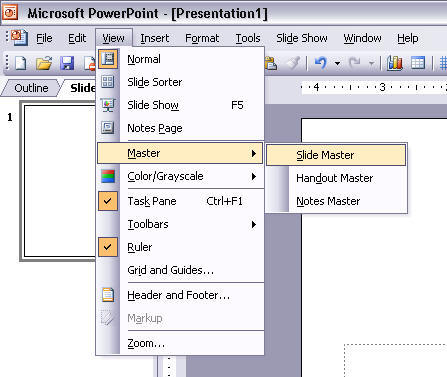Toggle the Ruler checkmark

click(108, 247)
